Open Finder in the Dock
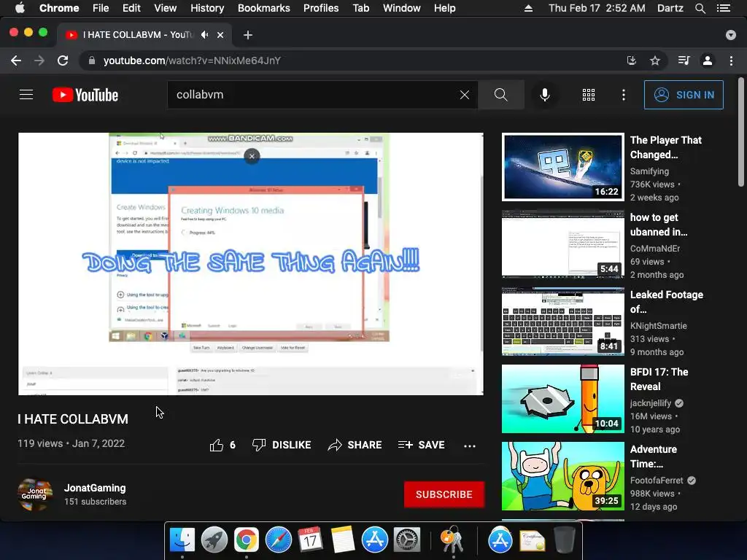The width and height of the screenshot is (747, 560). pos(182,540)
